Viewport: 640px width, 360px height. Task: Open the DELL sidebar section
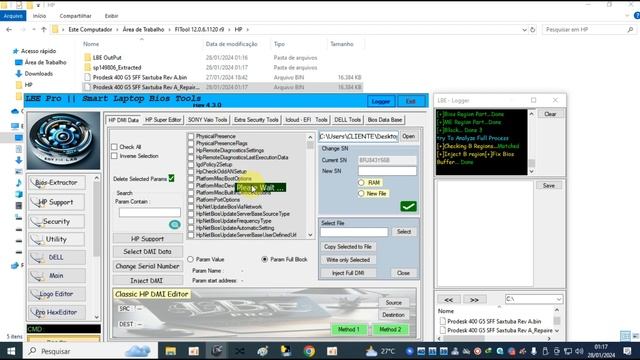[x=57, y=257]
